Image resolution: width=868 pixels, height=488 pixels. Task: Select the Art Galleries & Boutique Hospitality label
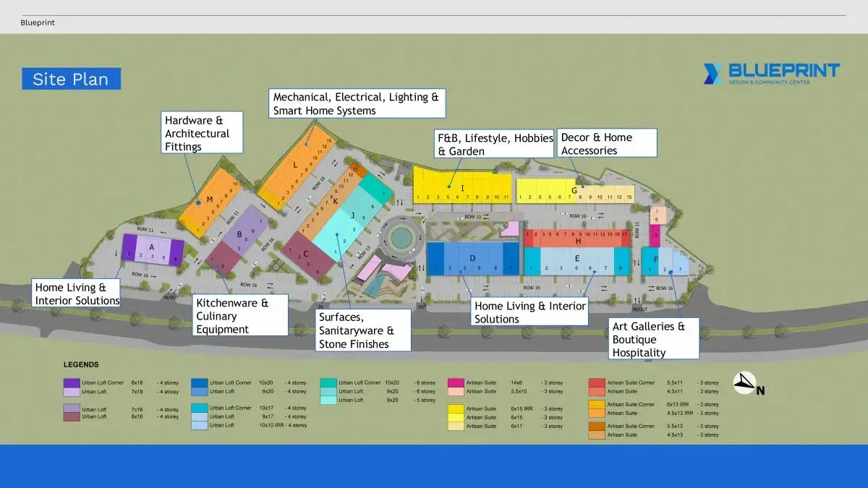(x=653, y=339)
